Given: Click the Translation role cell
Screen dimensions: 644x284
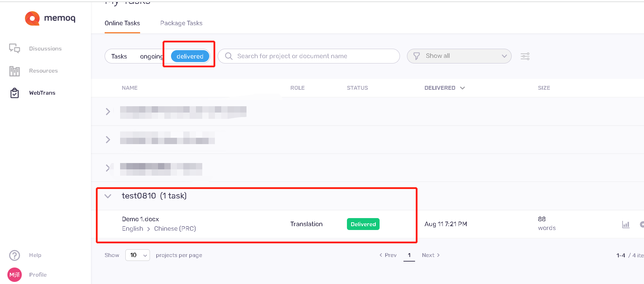Looking at the screenshot, I should pyautogui.click(x=307, y=224).
